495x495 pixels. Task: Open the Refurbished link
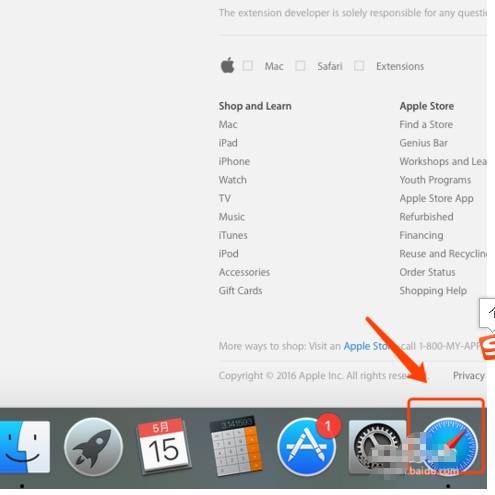coord(426,217)
